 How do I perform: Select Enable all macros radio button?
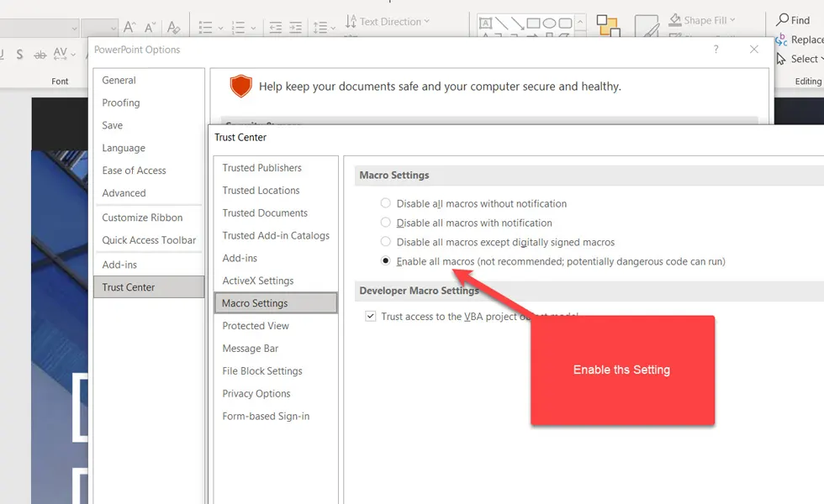[386, 261]
